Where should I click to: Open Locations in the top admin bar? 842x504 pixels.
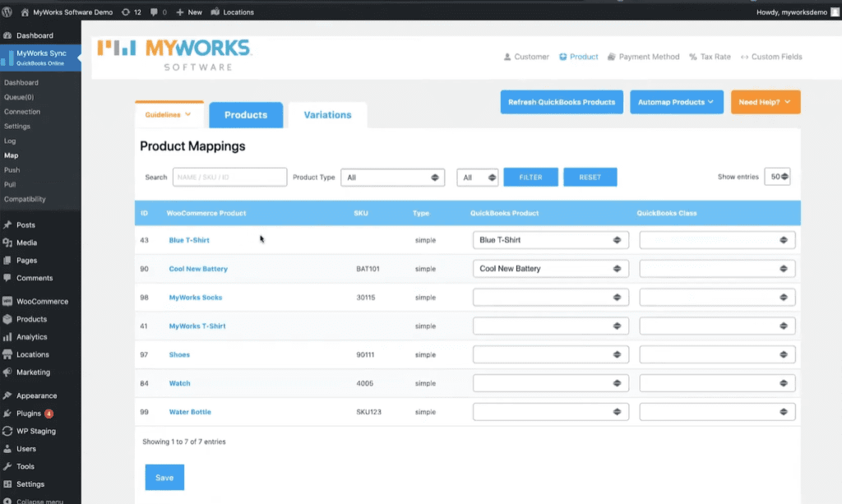point(233,12)
